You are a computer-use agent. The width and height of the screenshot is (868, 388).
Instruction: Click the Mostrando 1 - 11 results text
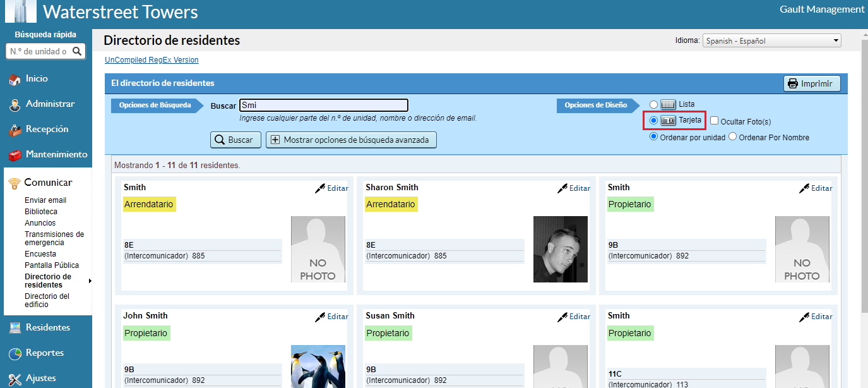click(x=177, y=166)
